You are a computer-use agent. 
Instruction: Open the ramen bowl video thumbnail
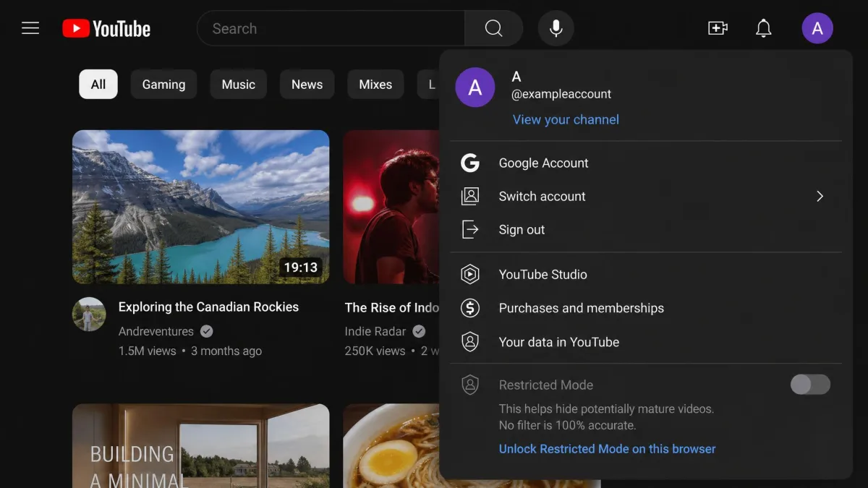(391, 445)
